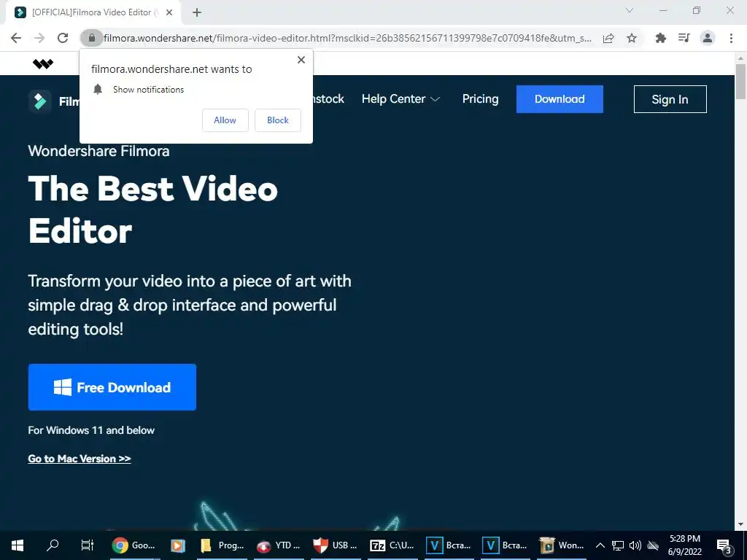
Task: Switch to YTD taskbar app
Action: 278,545
